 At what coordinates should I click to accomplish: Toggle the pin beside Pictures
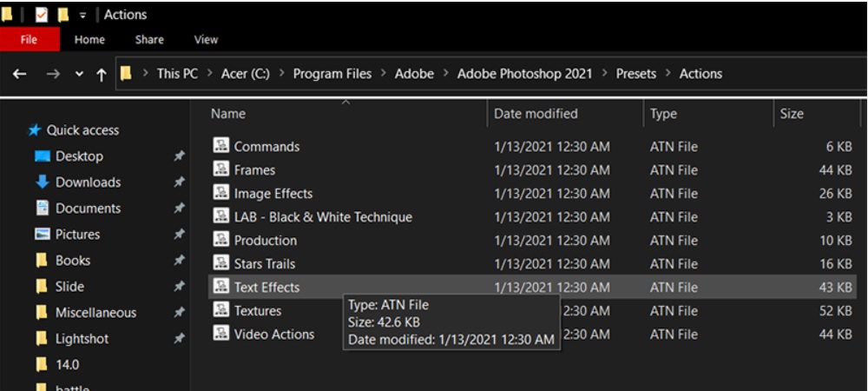[179, 235]
